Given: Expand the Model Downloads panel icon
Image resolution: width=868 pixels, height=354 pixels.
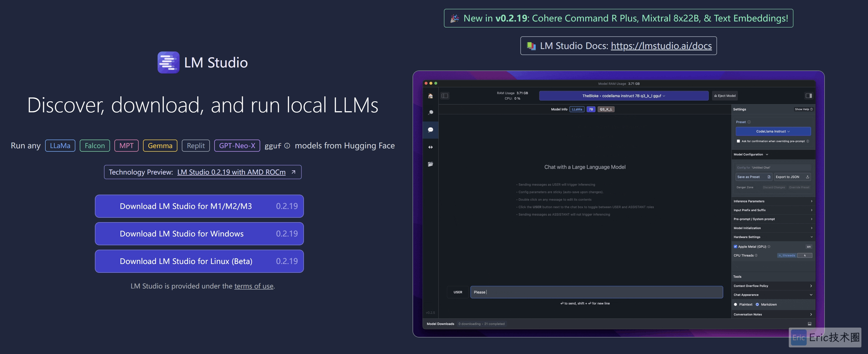Looking at the screenshot, I should [809, 324].
